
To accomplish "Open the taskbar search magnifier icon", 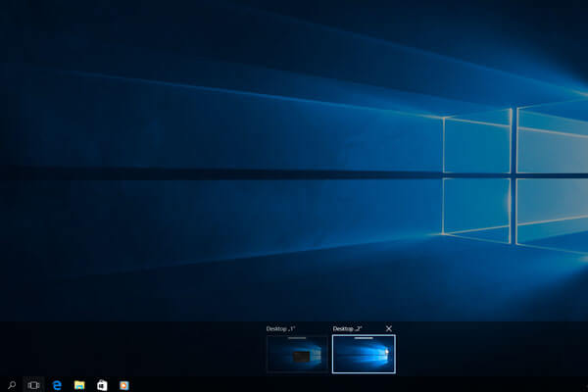I will (x=12, y=385).
